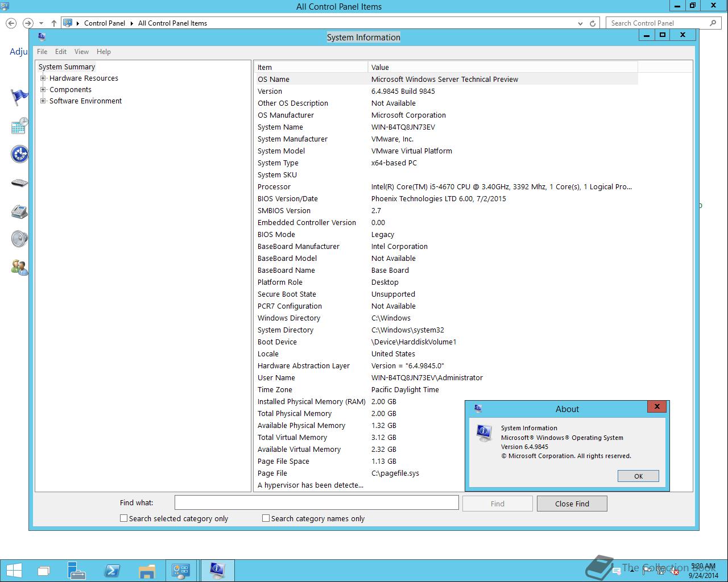Expand the breadcrumb arrow before Control Panel

click(78, 23)
